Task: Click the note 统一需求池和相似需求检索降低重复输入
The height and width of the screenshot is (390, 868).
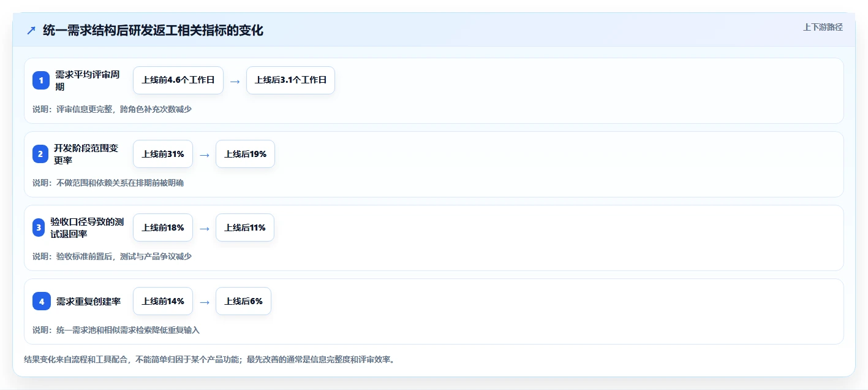Action: tap(116, 330)
